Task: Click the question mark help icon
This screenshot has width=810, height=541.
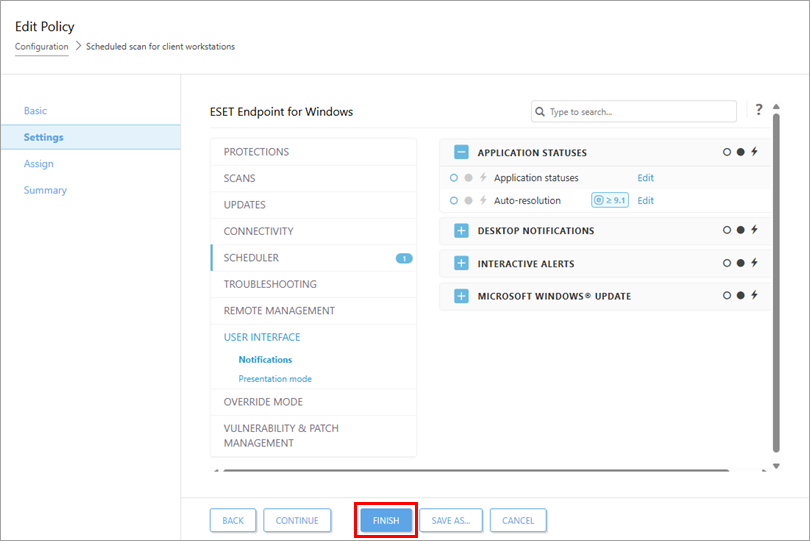Action: point(759,110)
